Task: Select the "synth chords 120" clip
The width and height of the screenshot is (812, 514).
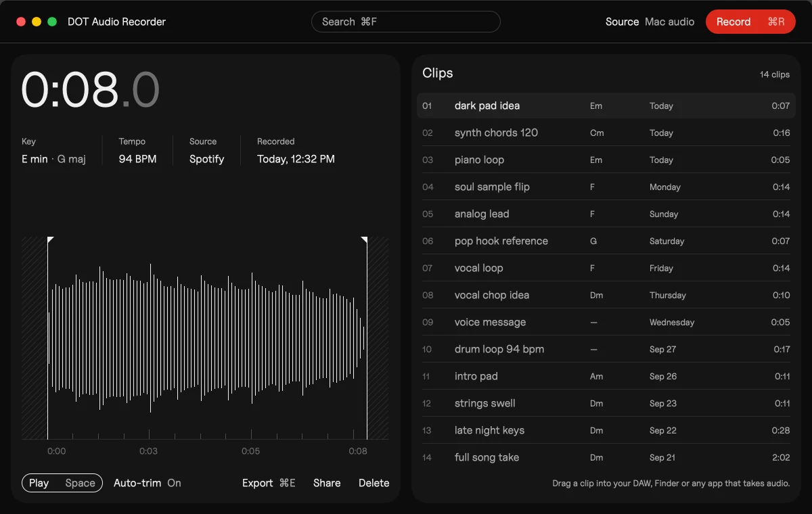Action: click(x=606, y=133)
